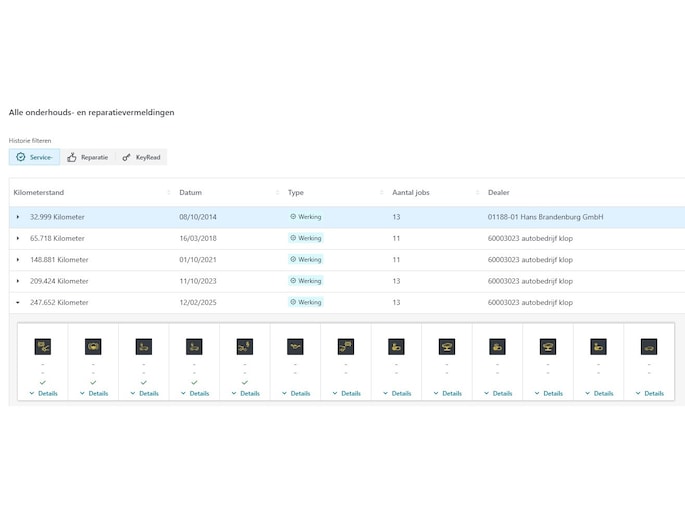Click the first service job icon in expanded row
This screenshot has width=685, height=514.
[43, 346]
